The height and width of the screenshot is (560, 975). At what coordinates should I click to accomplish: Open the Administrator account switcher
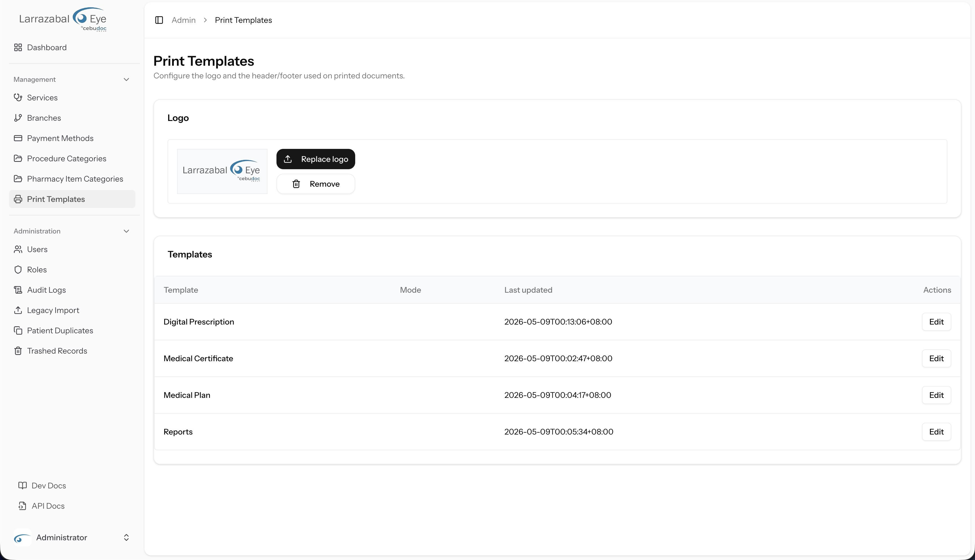pos(72,538)
